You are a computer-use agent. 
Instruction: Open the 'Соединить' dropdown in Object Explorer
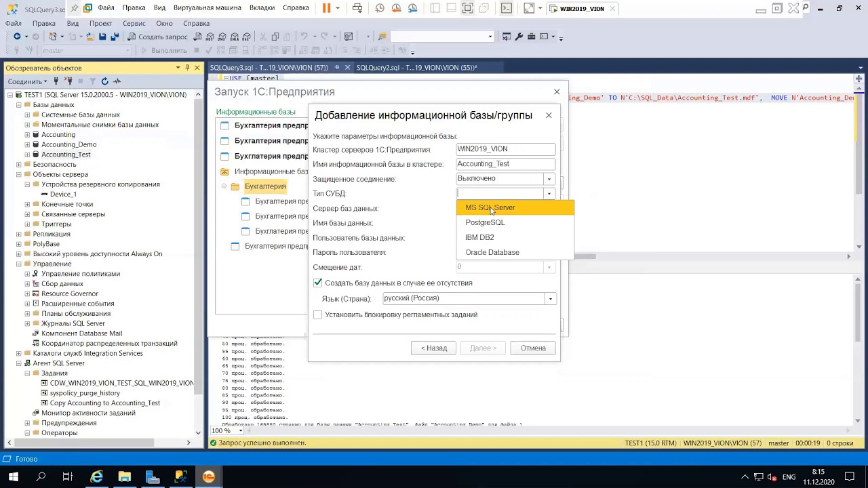click(28, 81)
